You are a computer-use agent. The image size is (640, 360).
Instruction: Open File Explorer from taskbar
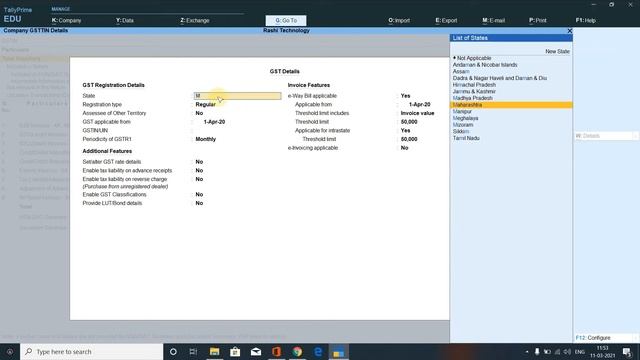pyautogui.click(x=214, y=352)
